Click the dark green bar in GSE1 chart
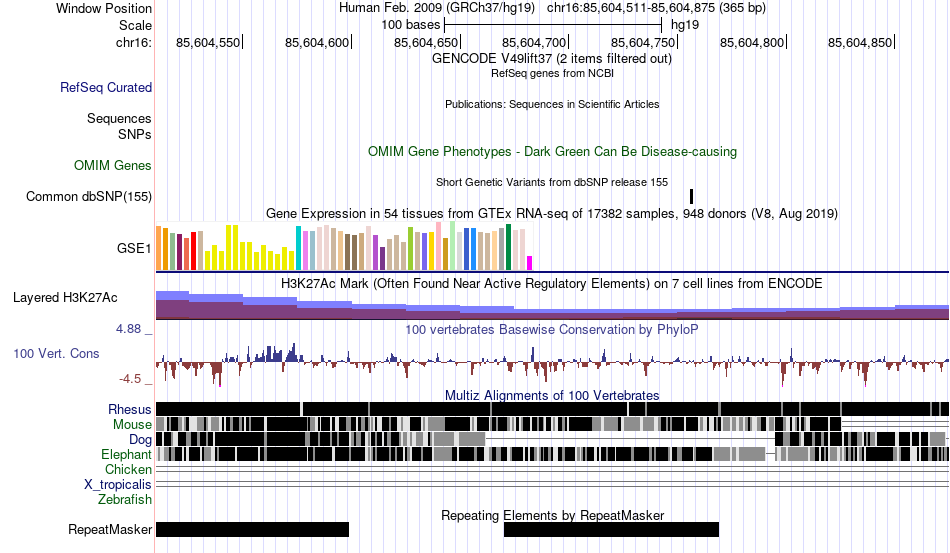Viewport: 950px width, 553px height. [508, 247]
